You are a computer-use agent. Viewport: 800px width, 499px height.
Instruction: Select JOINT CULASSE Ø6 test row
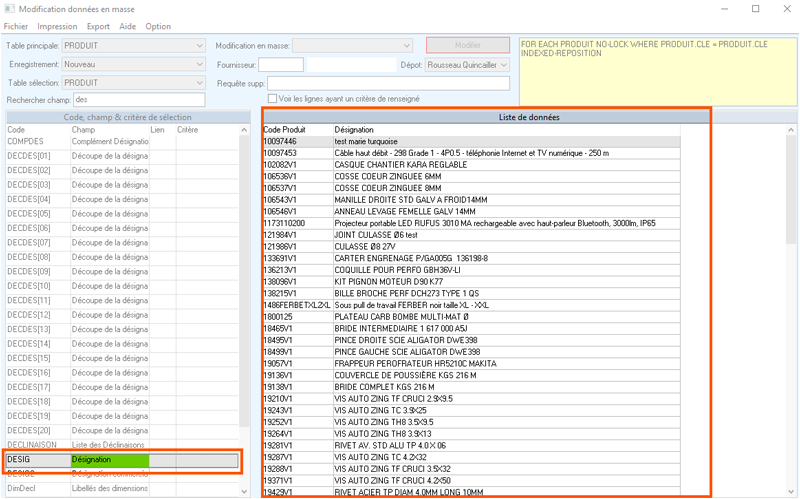tap(471, 235)
